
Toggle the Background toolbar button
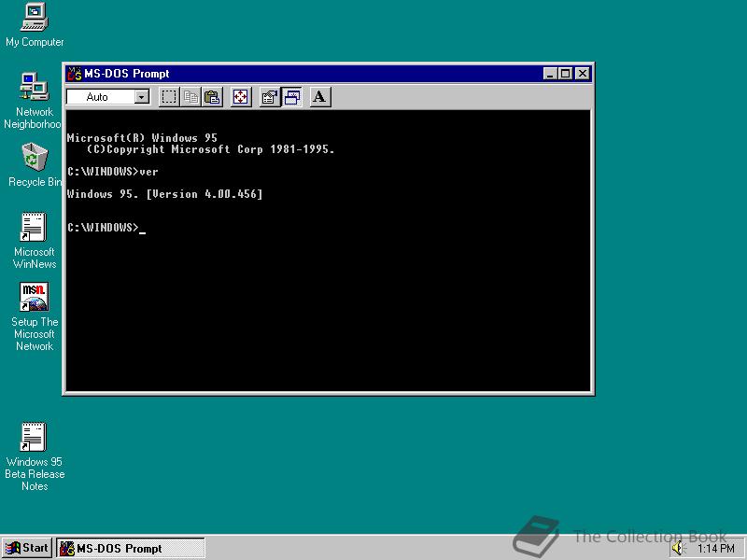click(x=291, y=97)
